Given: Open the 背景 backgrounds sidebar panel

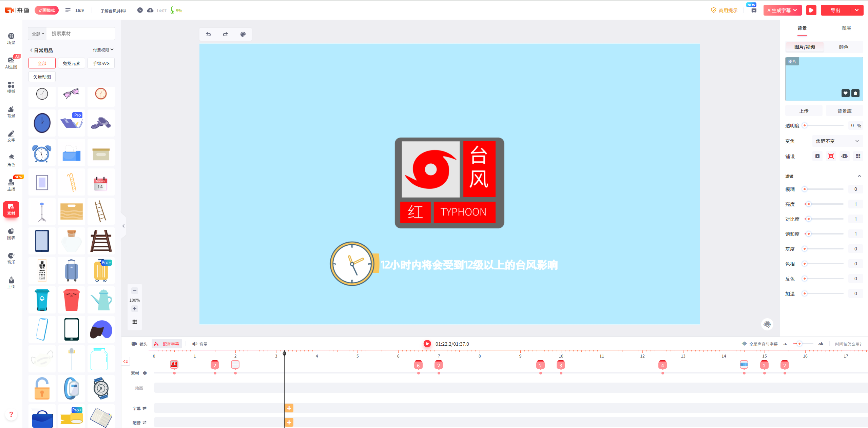Looking at the screenshot, I should (11, 112).
